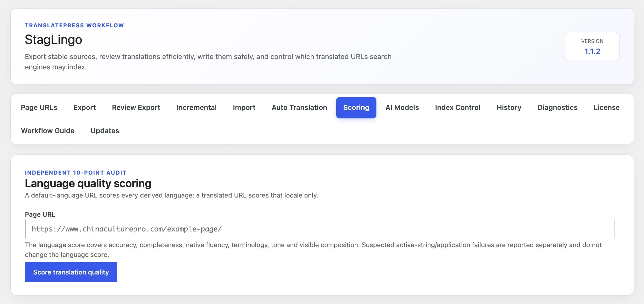Click the TRANSLATEPRESS WORKFLOW label
This screenshot has height=304, width=644.
[x=75, y=25]
